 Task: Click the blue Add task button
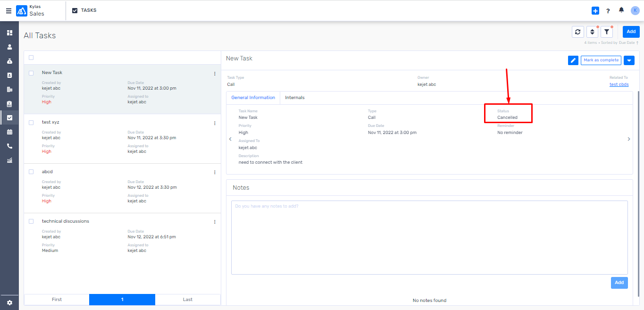(631, 32)
